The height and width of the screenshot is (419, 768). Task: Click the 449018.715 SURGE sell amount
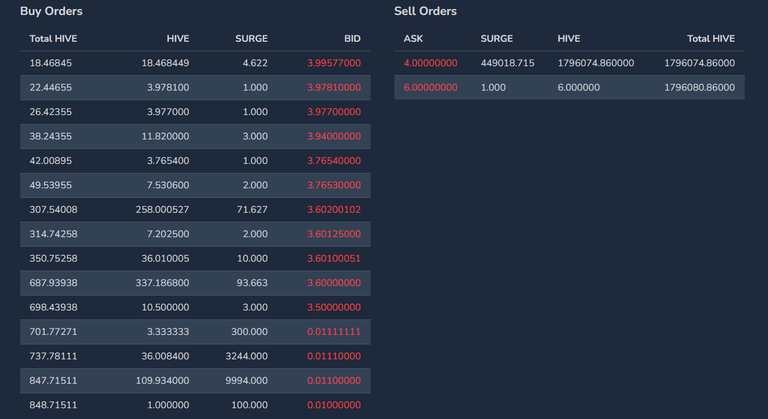point(507,63)
